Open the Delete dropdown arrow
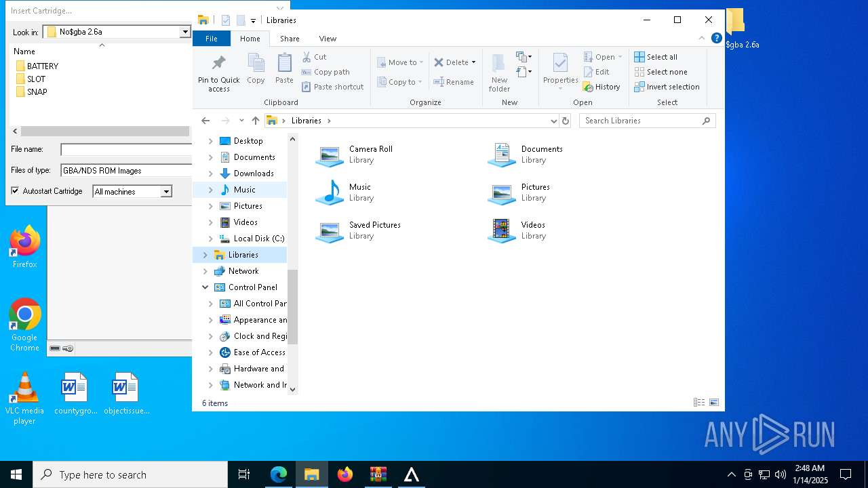Image resolution: width=868 pixels, height=488 pixels. (x=473, y=62)
